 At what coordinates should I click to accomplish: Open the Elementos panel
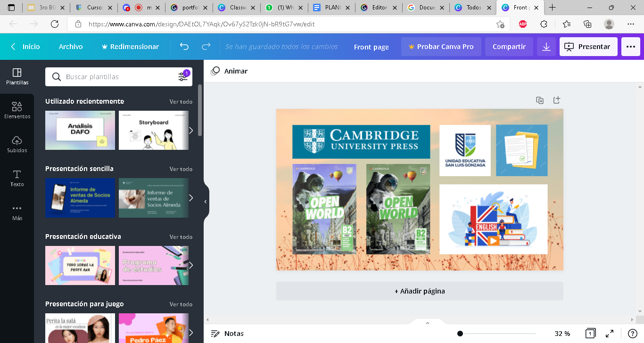pos(17,110)
